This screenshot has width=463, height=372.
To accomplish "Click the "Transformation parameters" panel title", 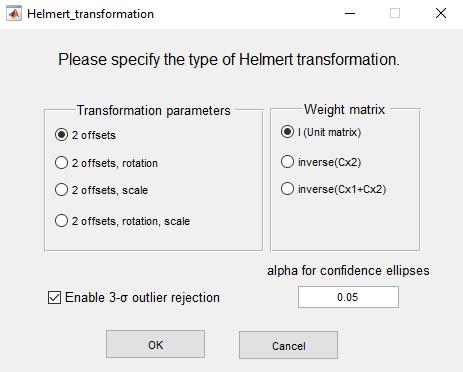I will coord(154,110).
